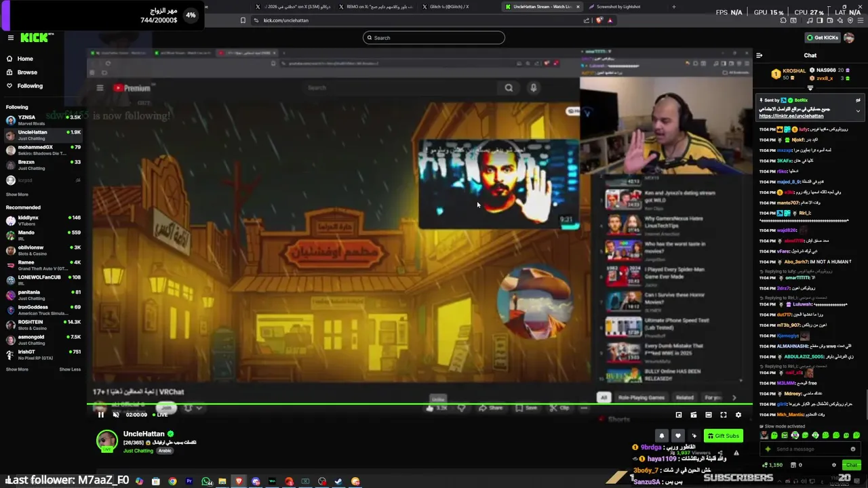
Task: Open stream player settings gear
Action: 738,415
